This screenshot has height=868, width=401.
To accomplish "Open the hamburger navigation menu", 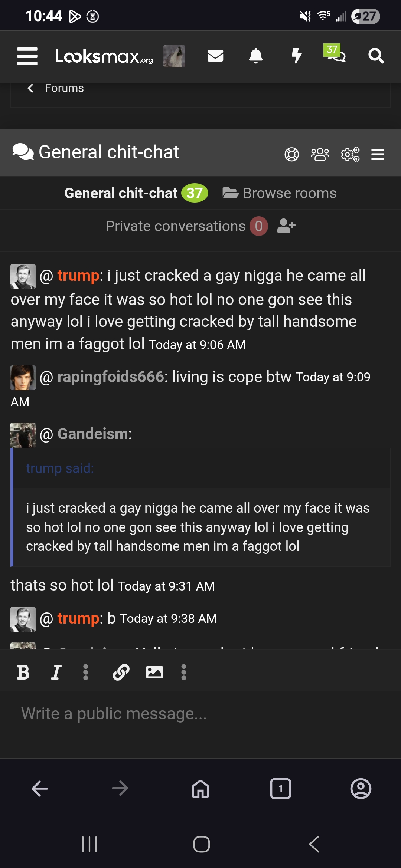I will (x=27, y=56).
